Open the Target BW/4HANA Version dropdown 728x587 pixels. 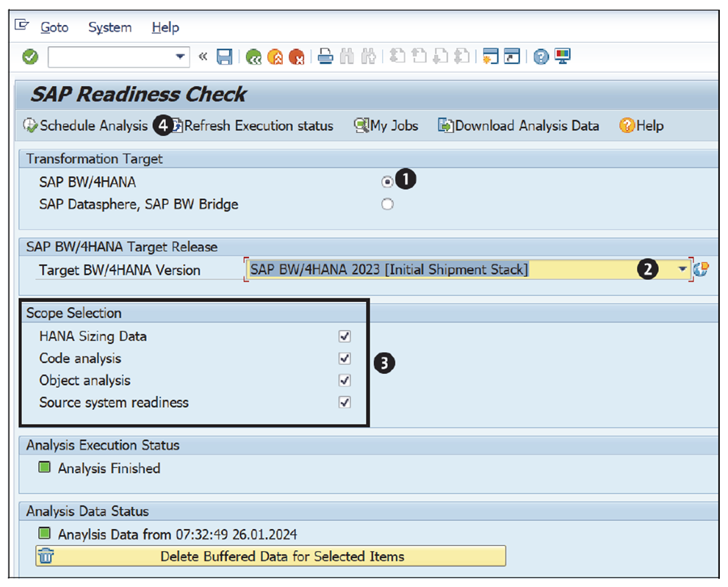(x=682, y=270)
